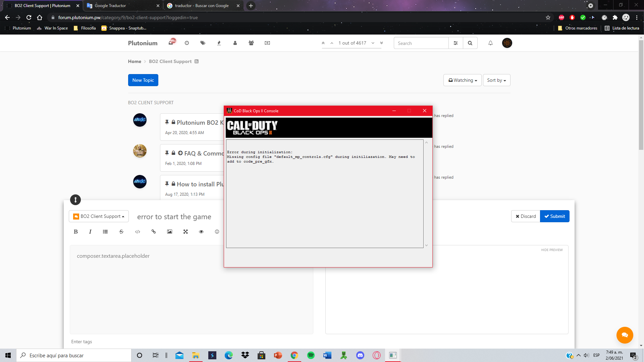The image size is (644, 362).
Task: Insert a list in the composer
Action: [x=105, y=232]
